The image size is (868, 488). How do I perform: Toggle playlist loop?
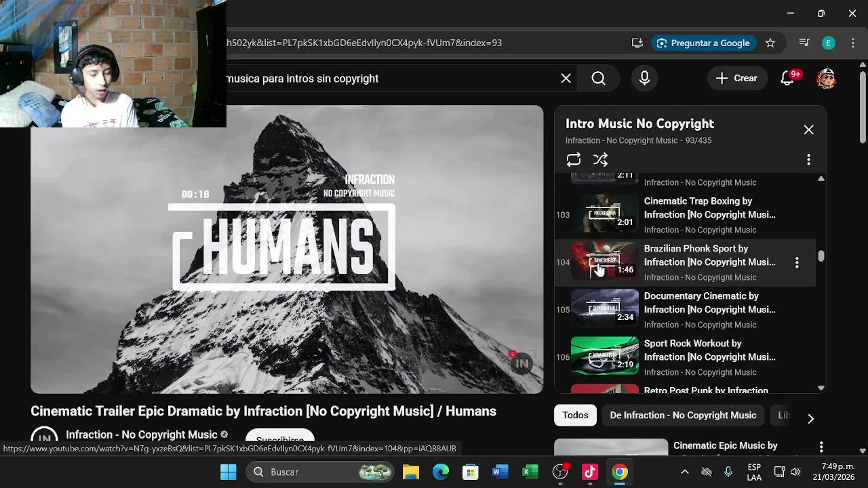coord(574,159)
